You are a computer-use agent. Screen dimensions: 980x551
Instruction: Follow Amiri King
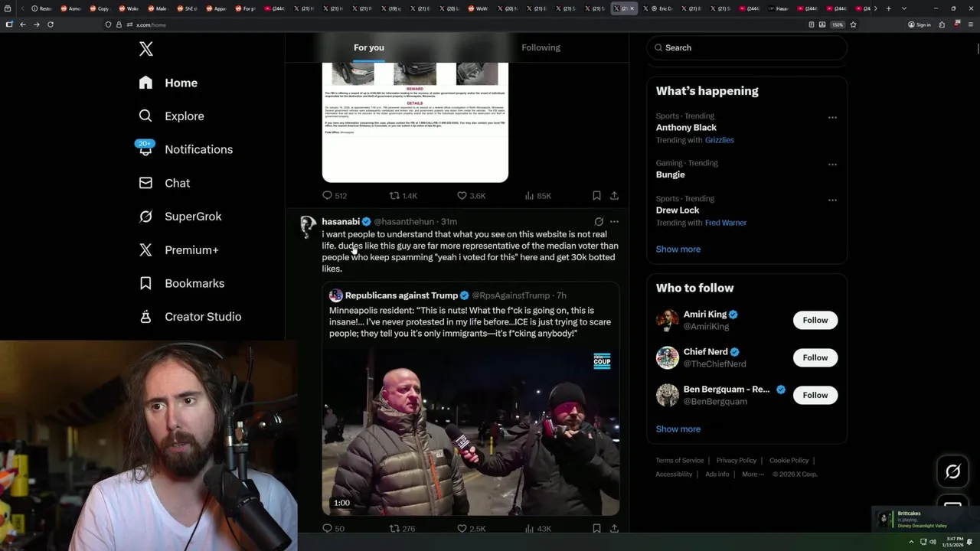click(x=815, y=320)
